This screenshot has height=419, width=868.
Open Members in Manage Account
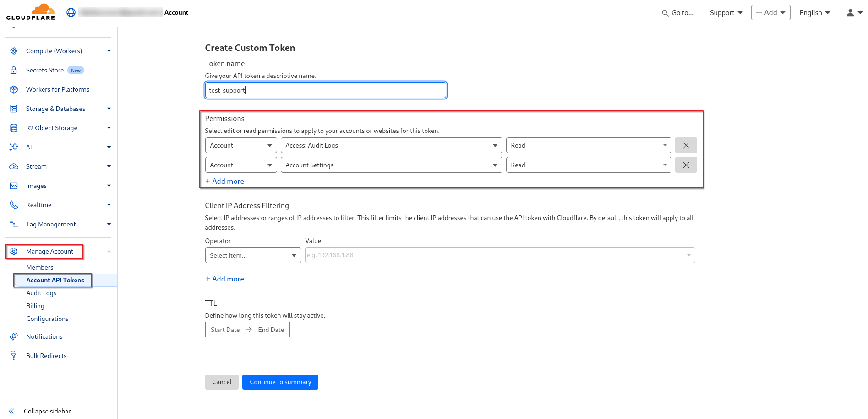[x=40, y=267]
